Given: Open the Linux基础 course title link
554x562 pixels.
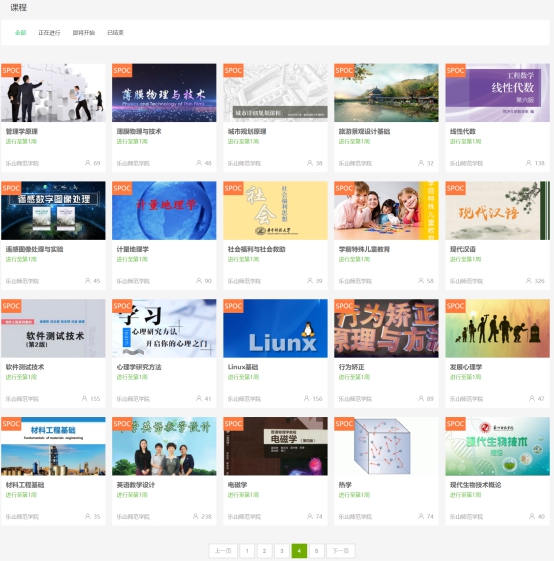Looking at the screenshot, I should [x=243, y=367].
